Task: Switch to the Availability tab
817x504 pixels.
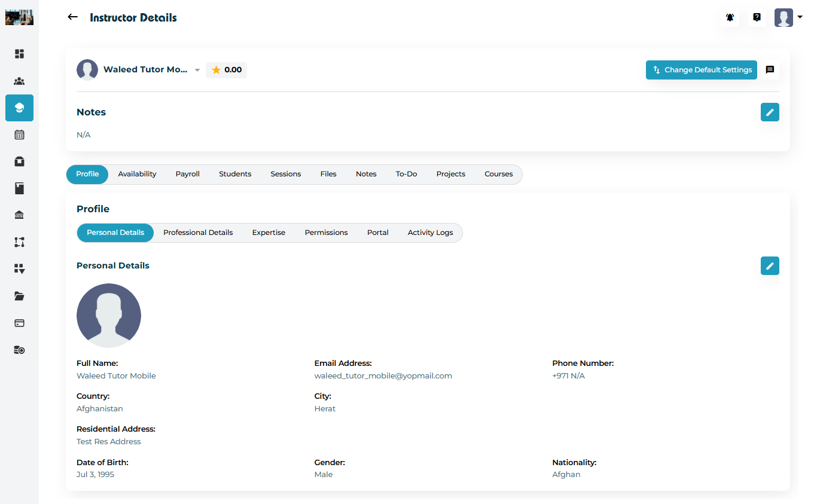Action: pyautogui.click(x=137, y=174)
